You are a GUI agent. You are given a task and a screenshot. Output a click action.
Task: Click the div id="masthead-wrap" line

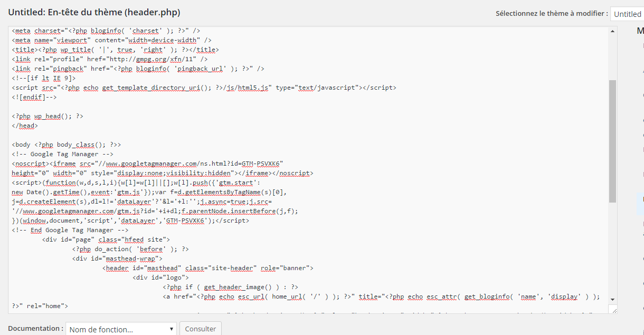(117, 259)
